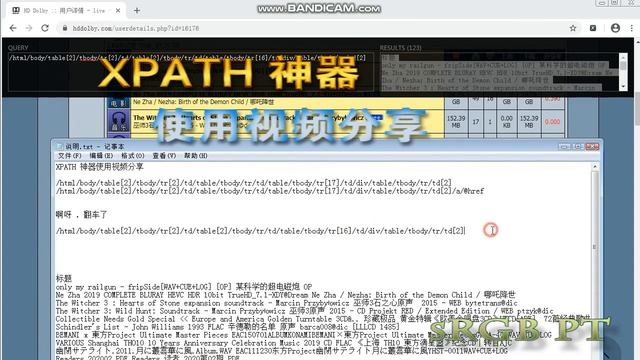
Task: Click the 17 count cell in Witcher row
Action: tap(476, 122)
